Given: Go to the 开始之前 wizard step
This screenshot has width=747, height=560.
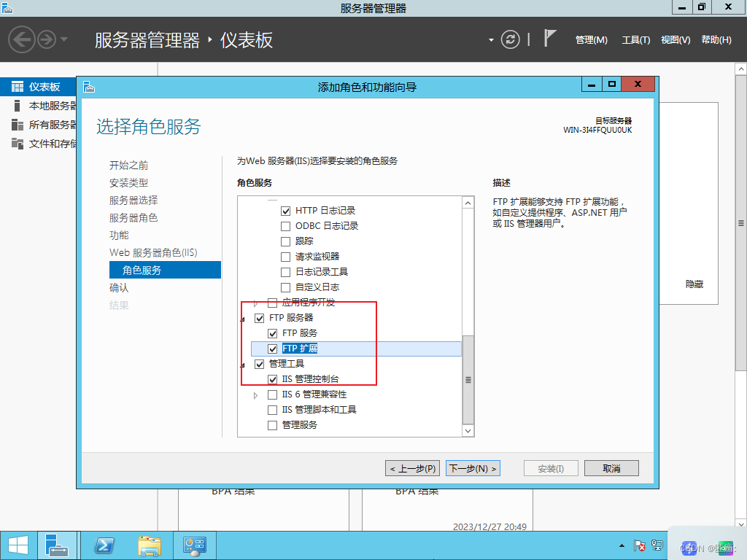Looking at the screenshot, I should click(128, 166).
